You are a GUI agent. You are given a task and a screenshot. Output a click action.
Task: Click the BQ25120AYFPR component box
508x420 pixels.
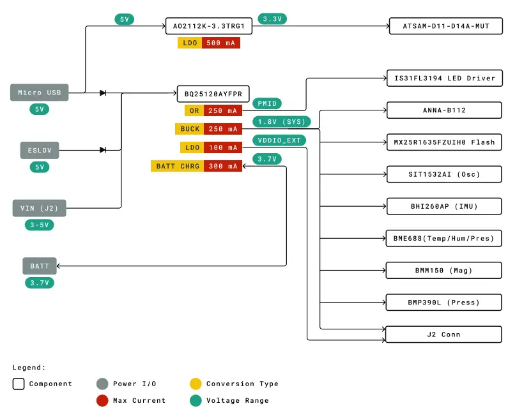coord(213,94)
